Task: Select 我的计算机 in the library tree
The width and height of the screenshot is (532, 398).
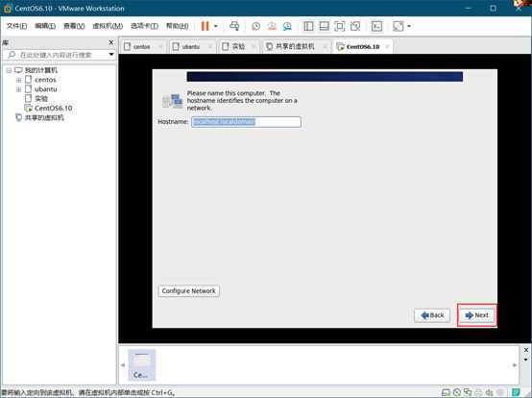Action: click(41, 70)
